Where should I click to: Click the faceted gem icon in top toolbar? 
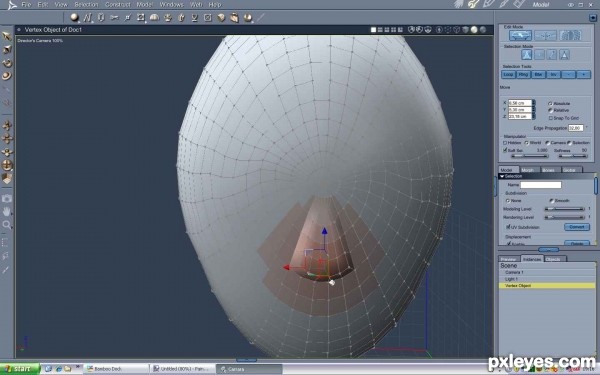click(x=221, y=18)
